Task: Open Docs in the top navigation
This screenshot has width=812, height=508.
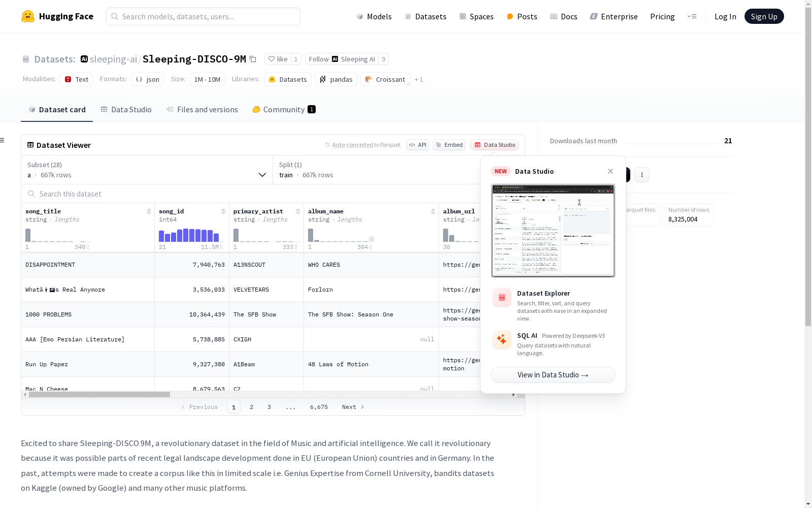Action: tap(564, 16)
